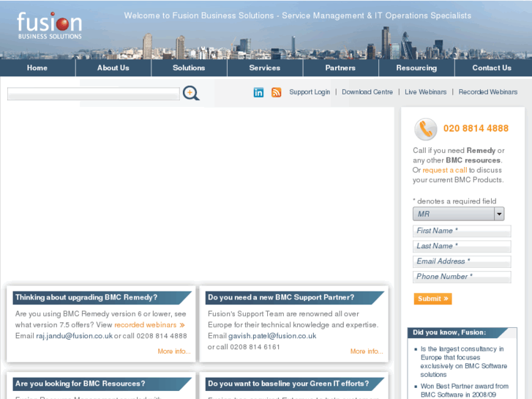Focus the First Name field
This screenshot has width=532, height=399.
pyautogui.click(x=462, y=231)
